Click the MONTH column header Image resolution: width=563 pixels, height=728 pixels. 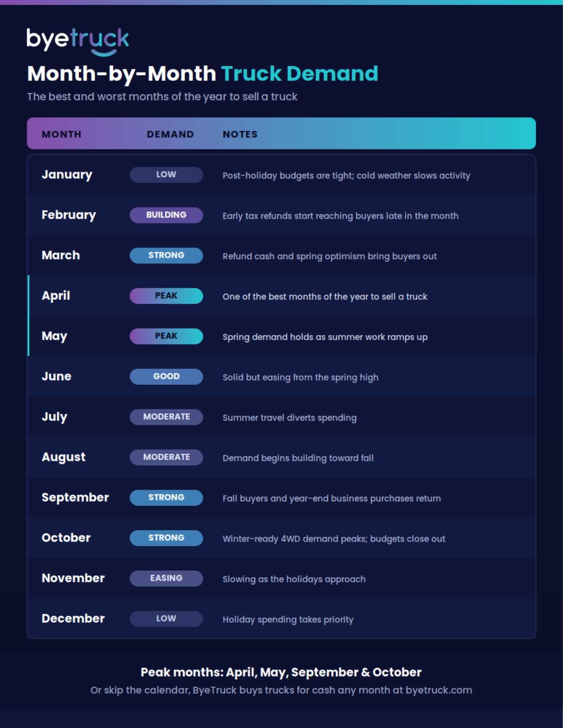point(62,134)
